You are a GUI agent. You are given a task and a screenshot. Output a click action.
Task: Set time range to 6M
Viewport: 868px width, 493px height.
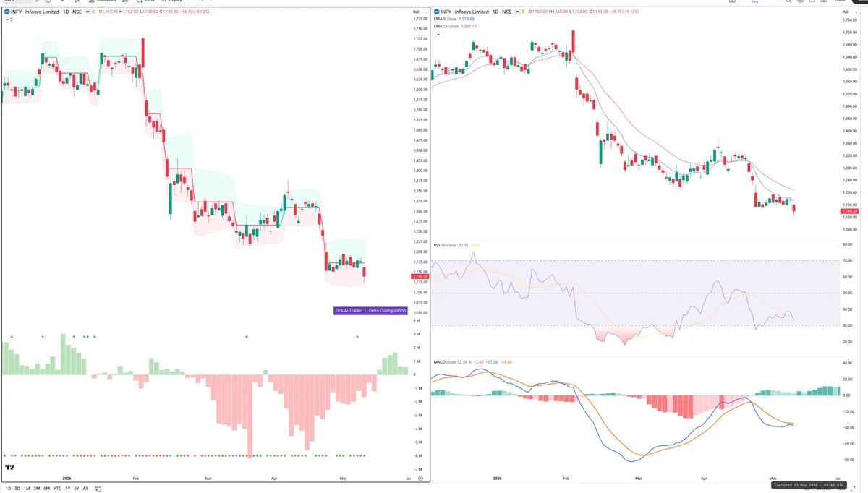coord(46,489)
